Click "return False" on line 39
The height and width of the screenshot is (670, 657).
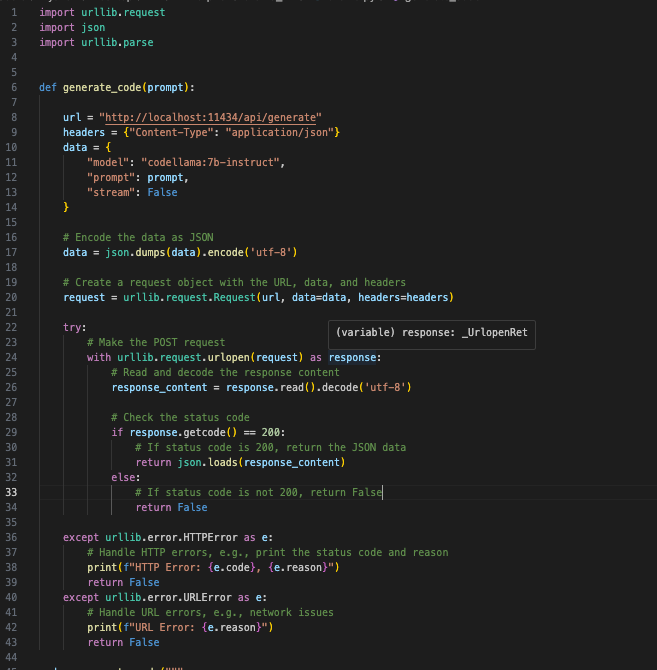click(x=123, y=582)
